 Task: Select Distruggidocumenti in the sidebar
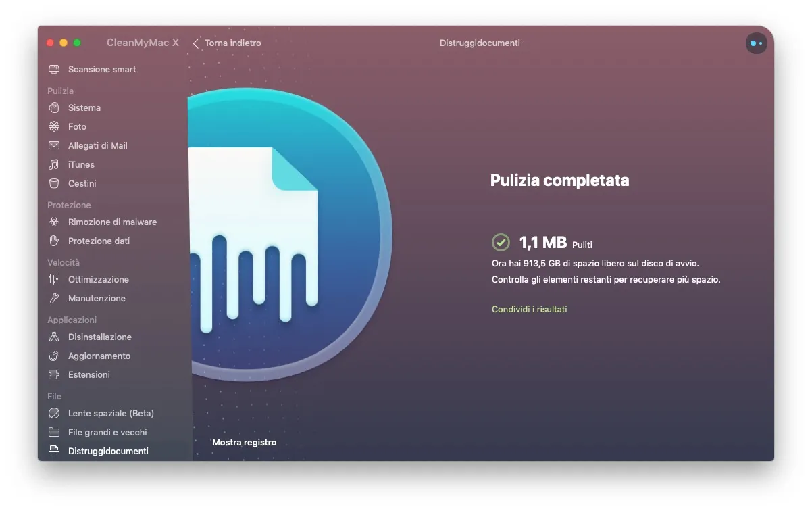(x=108, y=451)
